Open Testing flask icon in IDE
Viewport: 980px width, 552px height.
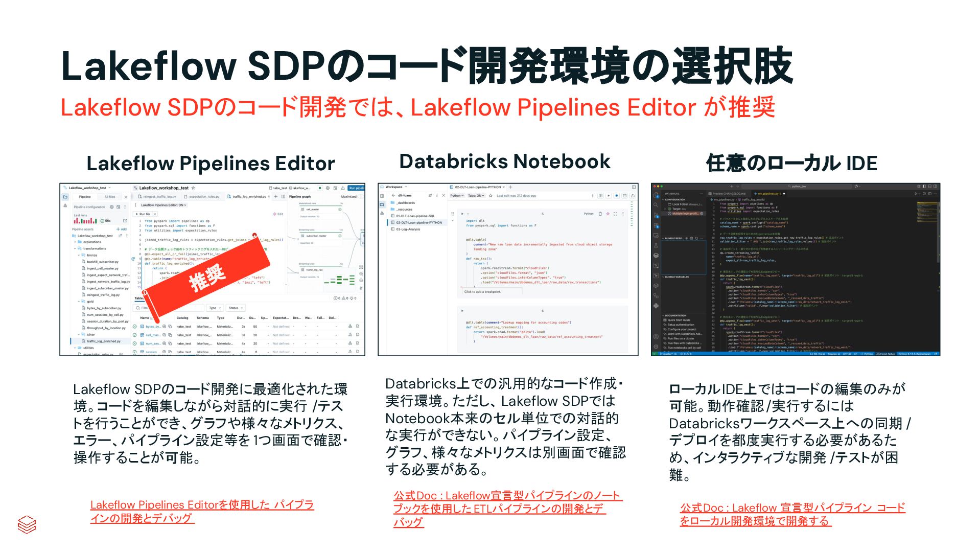656,245
